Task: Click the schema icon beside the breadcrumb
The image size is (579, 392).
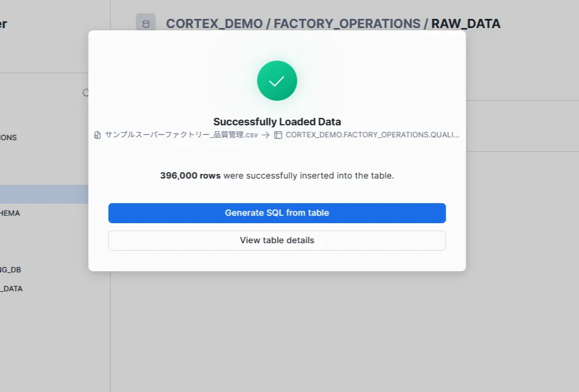Action: [145, 23]
